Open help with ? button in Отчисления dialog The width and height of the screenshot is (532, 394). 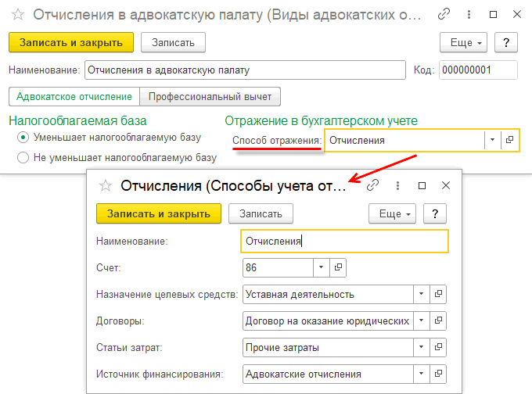point(434,213)
